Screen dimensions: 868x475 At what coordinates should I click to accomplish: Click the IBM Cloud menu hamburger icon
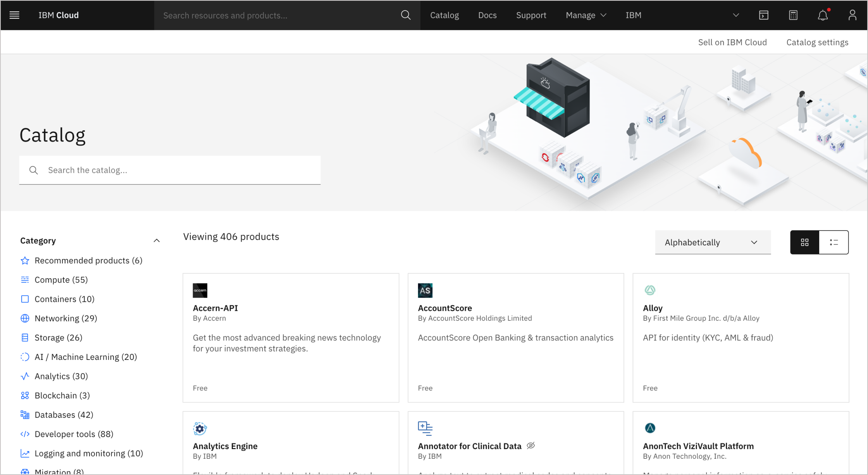[x=14, y=15]
